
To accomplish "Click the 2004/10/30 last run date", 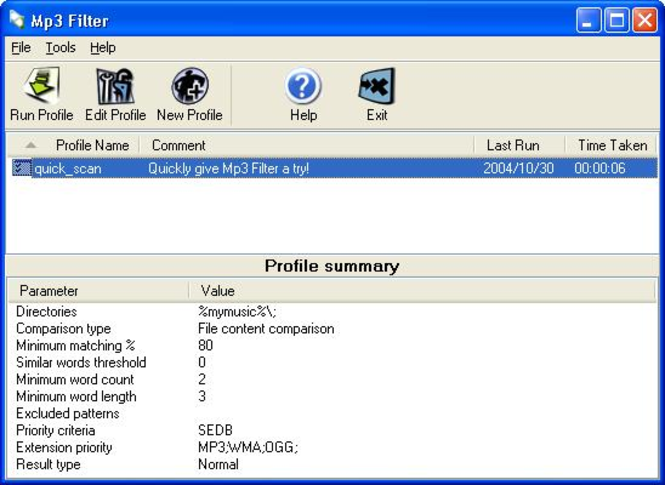I will point(519,169).
